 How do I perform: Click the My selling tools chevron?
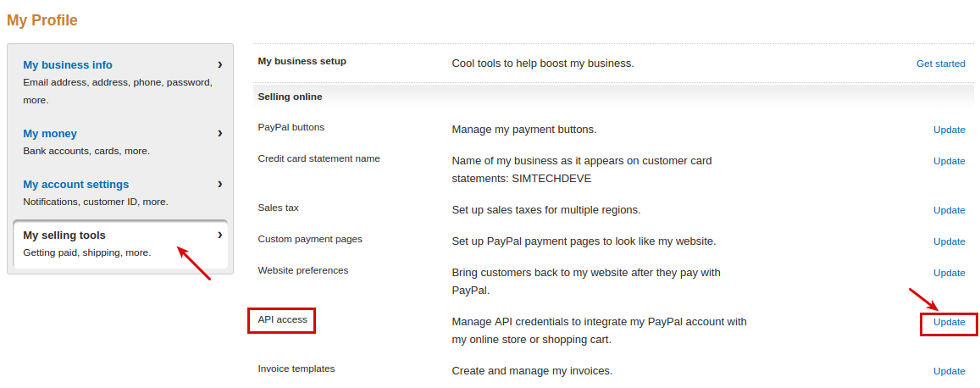pyautogui.click(x=220, y=235)
